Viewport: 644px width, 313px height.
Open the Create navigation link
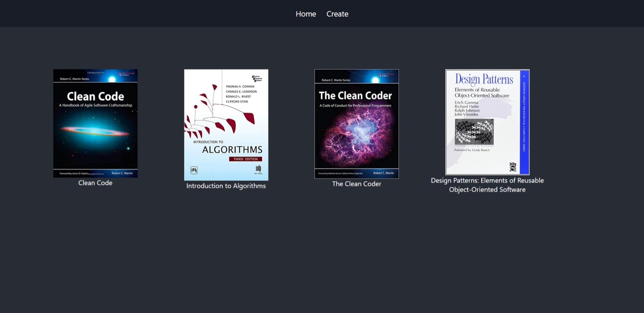337,14
